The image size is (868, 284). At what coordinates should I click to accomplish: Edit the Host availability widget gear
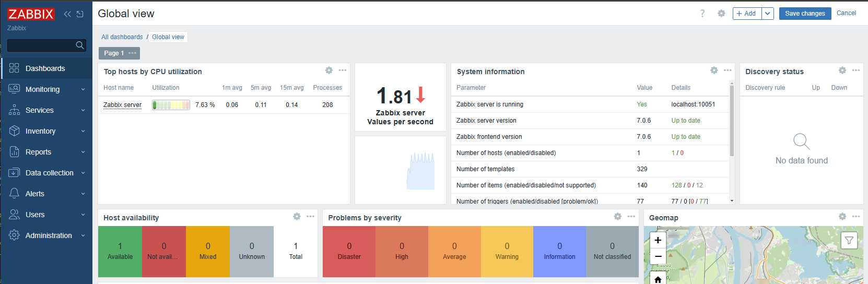pos(297,216)
